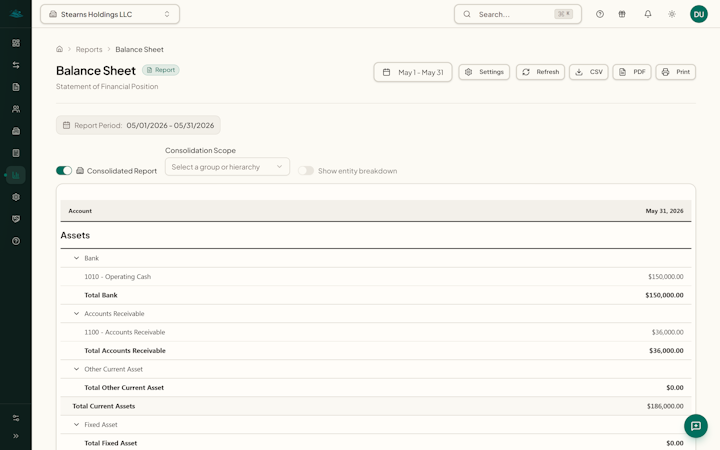Click the $186,000.00 total current assets value
720x450 pixels.
[665, 406]
